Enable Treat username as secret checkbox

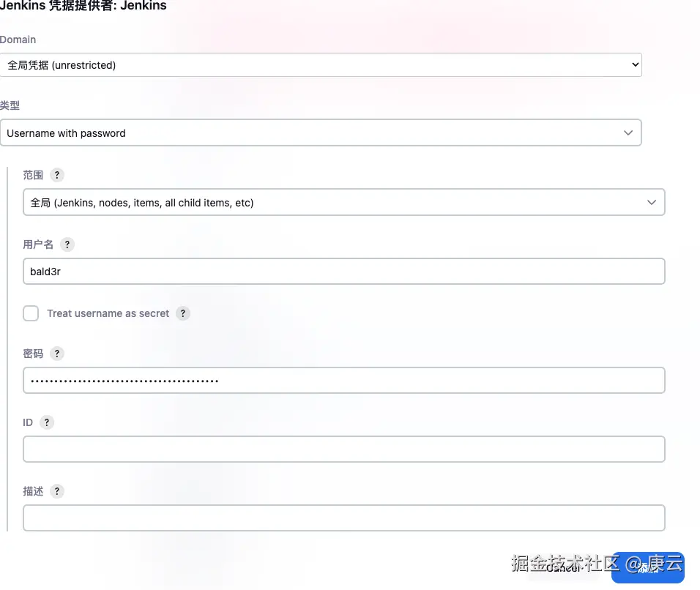[31, 313]
